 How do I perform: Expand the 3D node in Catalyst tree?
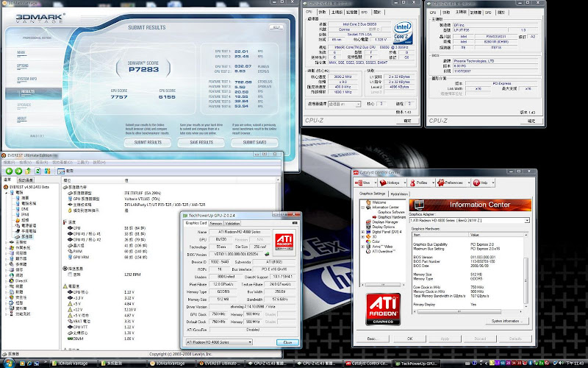click(x=362, y=236)
